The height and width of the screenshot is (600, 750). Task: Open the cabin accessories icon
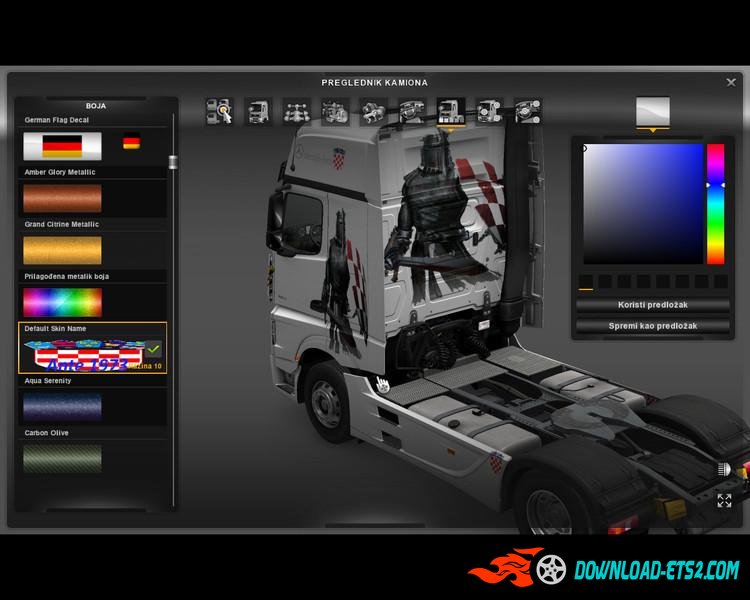pyautogui.click(x=489, y=111)
